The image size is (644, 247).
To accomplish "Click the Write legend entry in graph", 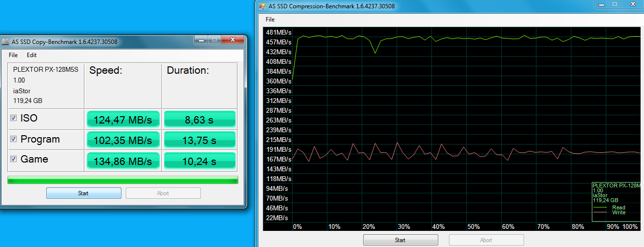I will click(x=619, y=212).
